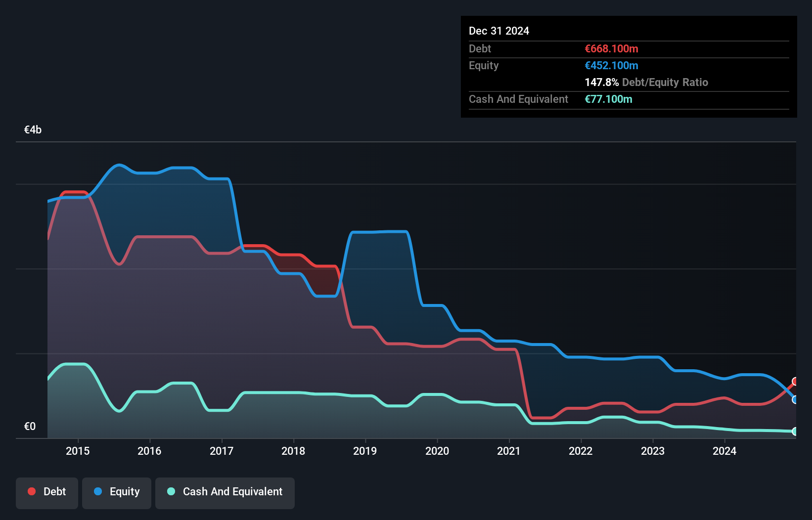This screenshot has height=520, width=812.
Task: Click the €4b y-axis label
Action: [x=33, y=130]
